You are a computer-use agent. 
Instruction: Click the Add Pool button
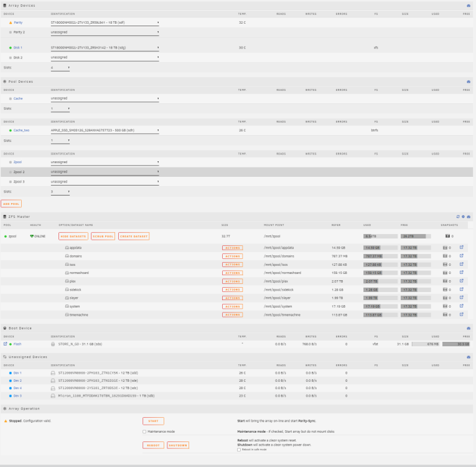click(x=11, y=204)
